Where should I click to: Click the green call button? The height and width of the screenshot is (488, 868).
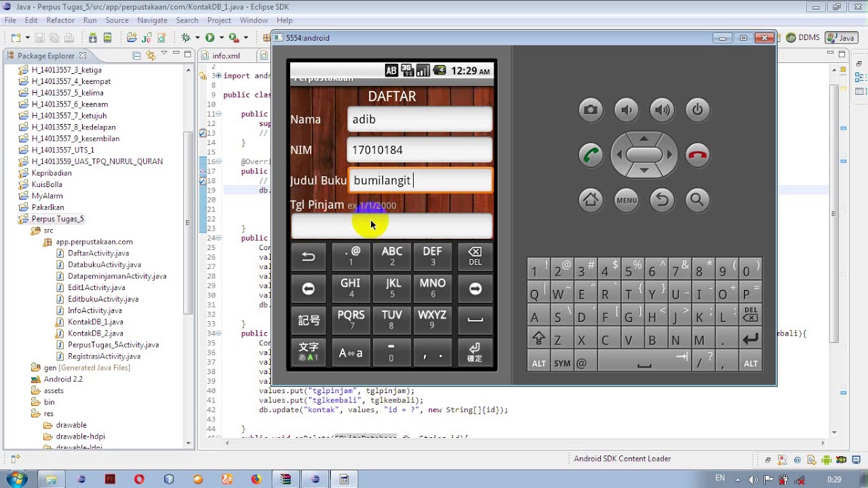[591, 155]
